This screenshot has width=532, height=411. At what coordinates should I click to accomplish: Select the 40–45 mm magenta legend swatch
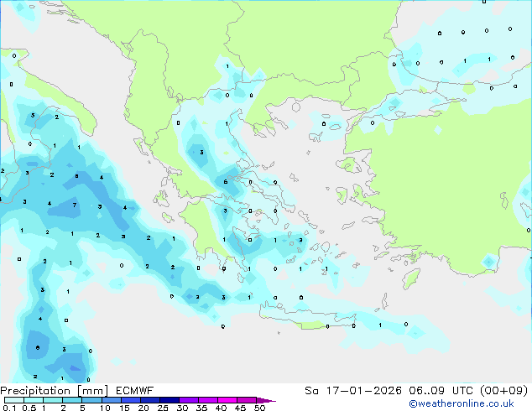[x=227, y=400]
